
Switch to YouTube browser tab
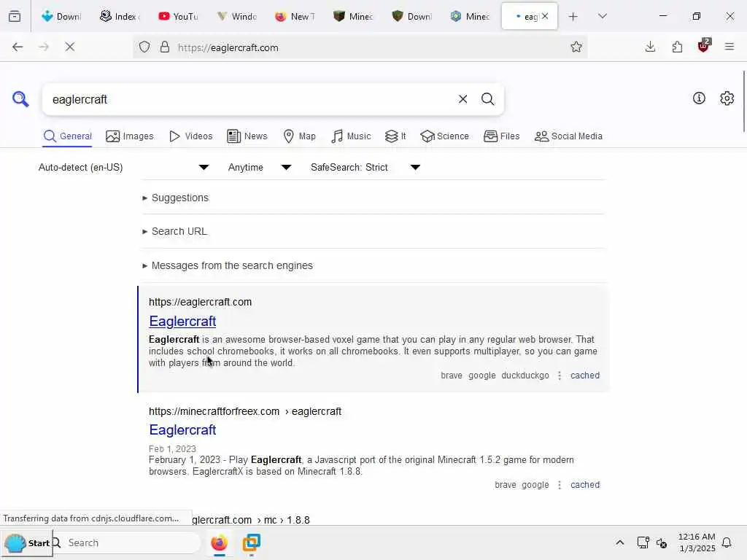178,16
